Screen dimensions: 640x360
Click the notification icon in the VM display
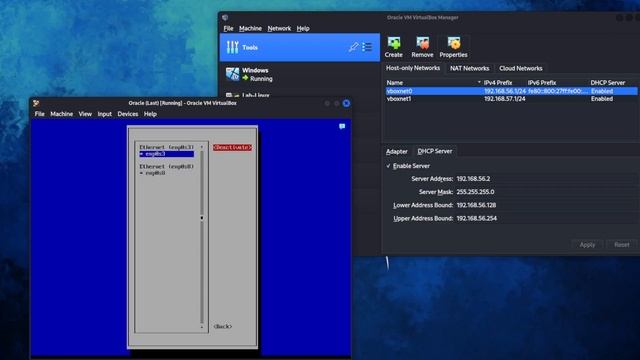342,127
